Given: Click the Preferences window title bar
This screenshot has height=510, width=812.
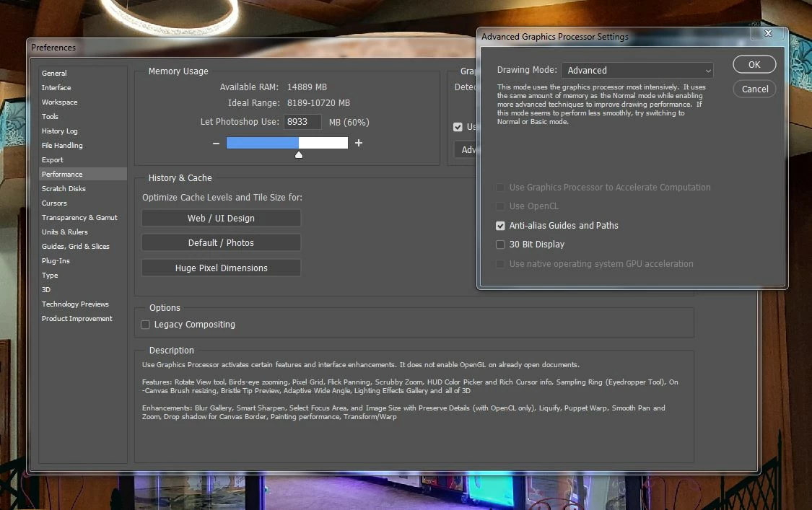Looking at the screenshot, I should pyautogui.click(x=251, y=48).
